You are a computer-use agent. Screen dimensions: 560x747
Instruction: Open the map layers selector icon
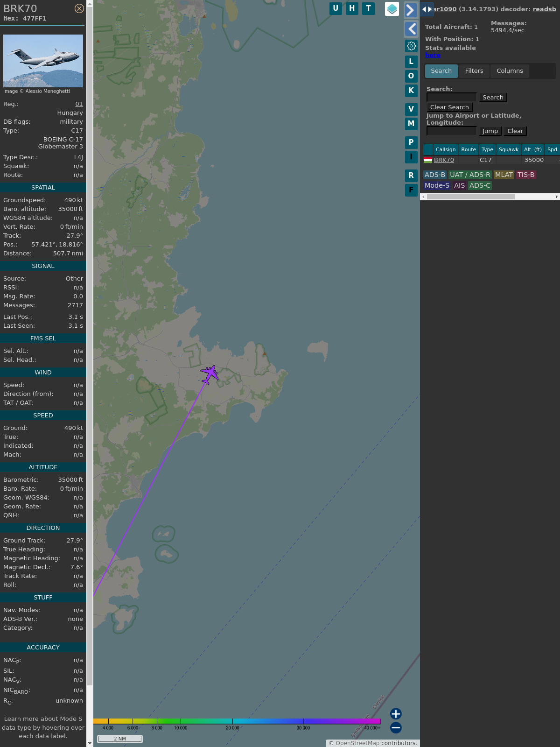tap(392, 9)
